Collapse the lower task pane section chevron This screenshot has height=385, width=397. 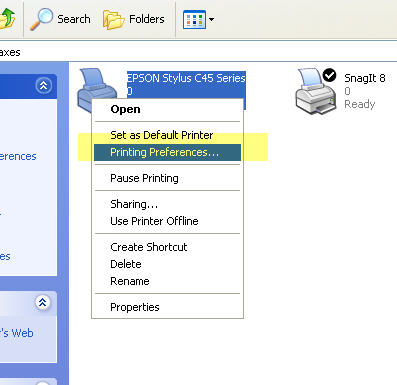click(x=43, y=302)
